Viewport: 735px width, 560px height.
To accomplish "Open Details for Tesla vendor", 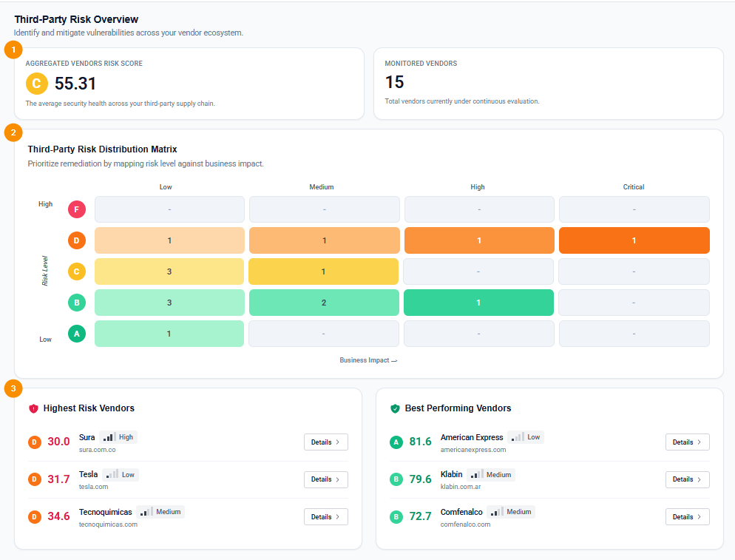I will pyautogui.click(x=325, y=479).
